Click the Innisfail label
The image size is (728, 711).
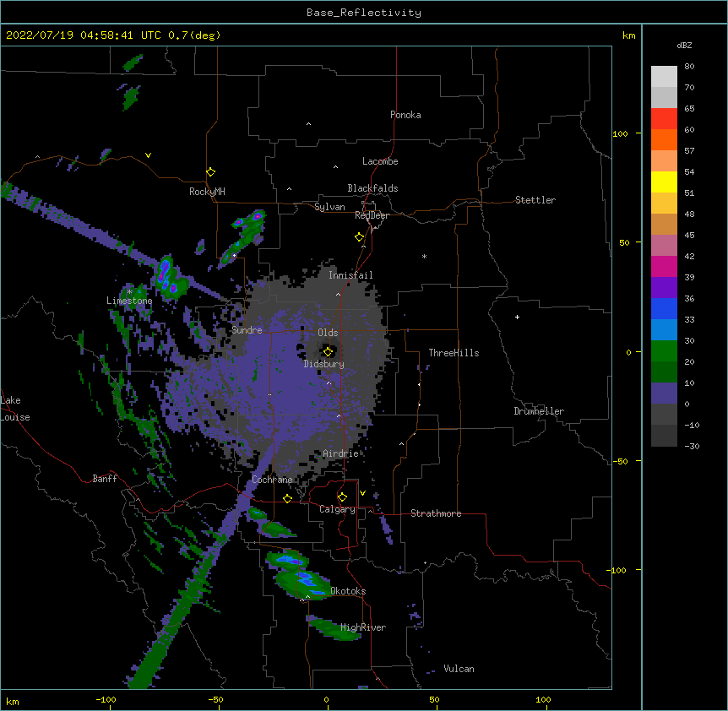pos(350,275)
